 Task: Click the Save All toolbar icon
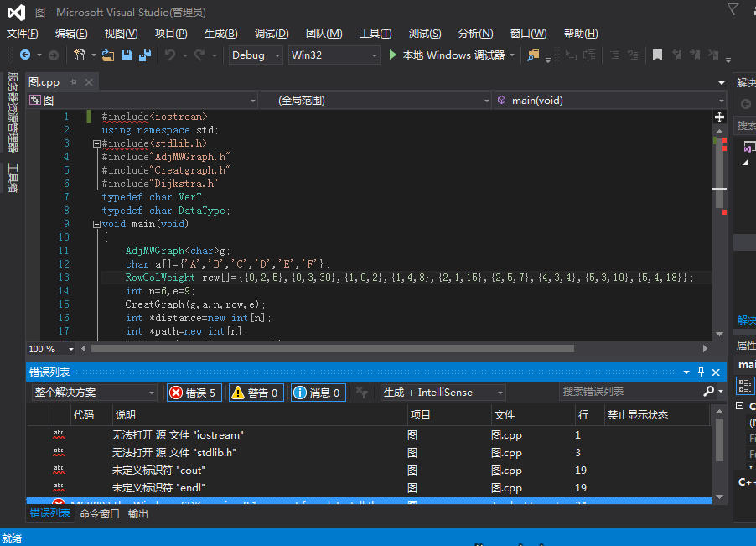[x=144, y=55]
